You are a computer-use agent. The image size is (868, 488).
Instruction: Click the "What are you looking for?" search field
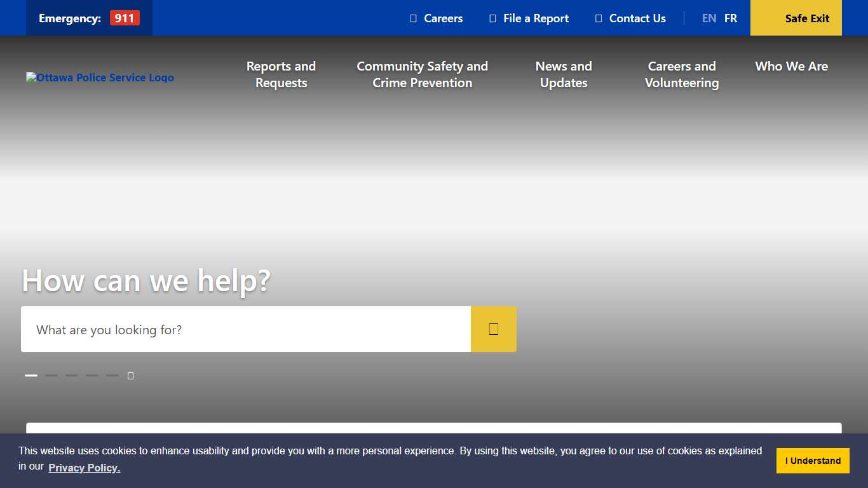(245, 329)
